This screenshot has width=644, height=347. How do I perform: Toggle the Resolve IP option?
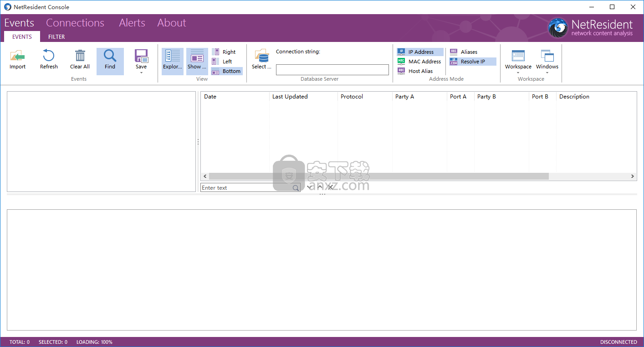coord(472,62)
